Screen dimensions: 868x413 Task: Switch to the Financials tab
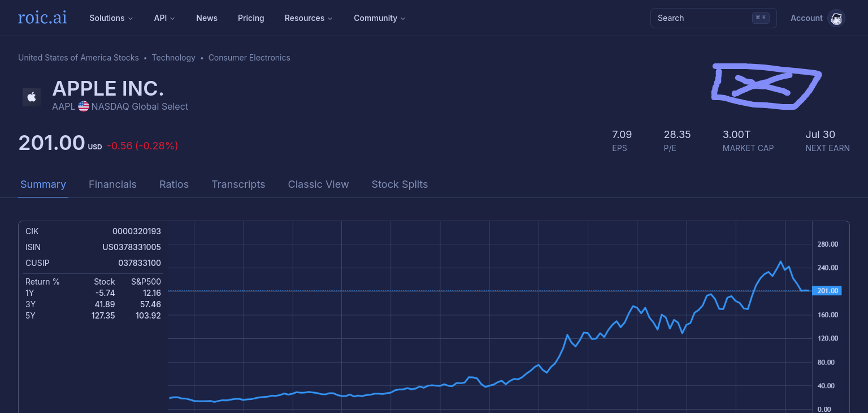point(112,184)
